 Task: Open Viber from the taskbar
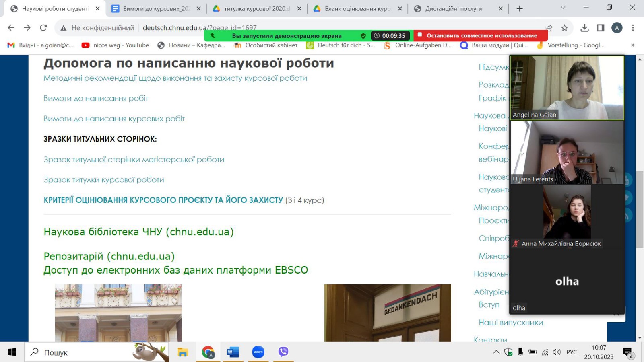283,352
